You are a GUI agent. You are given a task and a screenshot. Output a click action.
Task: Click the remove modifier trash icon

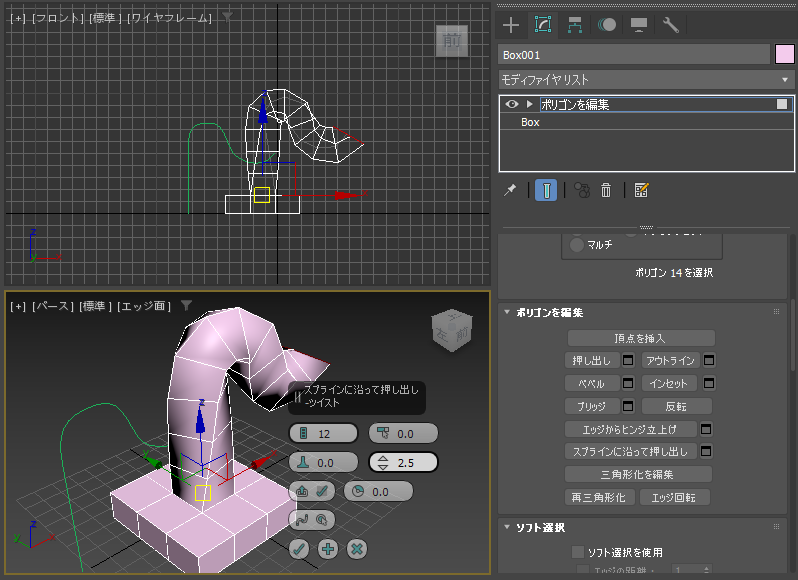[x=606, y=190]
